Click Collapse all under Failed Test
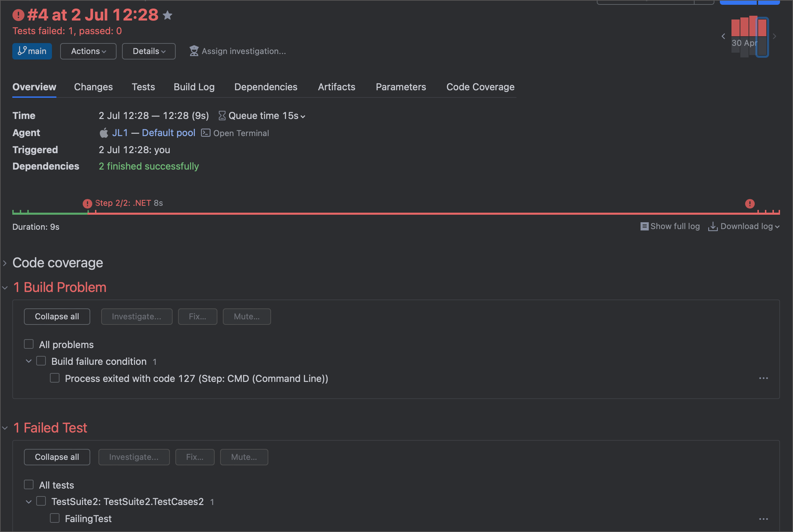Image resolution: width=793 pixels, height=532 pixels. coord(57,457)
